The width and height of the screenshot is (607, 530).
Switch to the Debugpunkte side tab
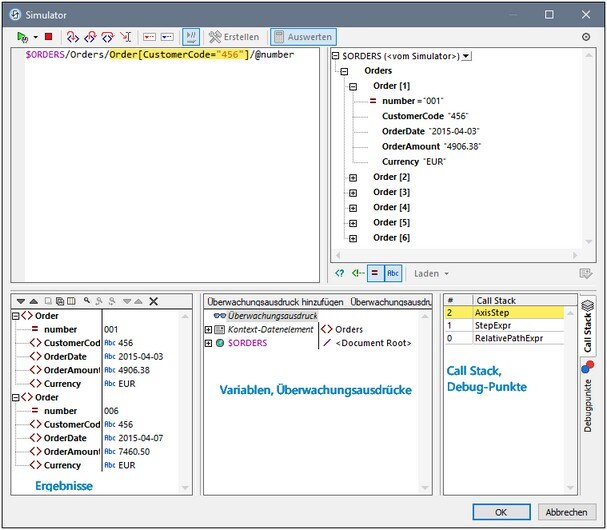[587, 400]
